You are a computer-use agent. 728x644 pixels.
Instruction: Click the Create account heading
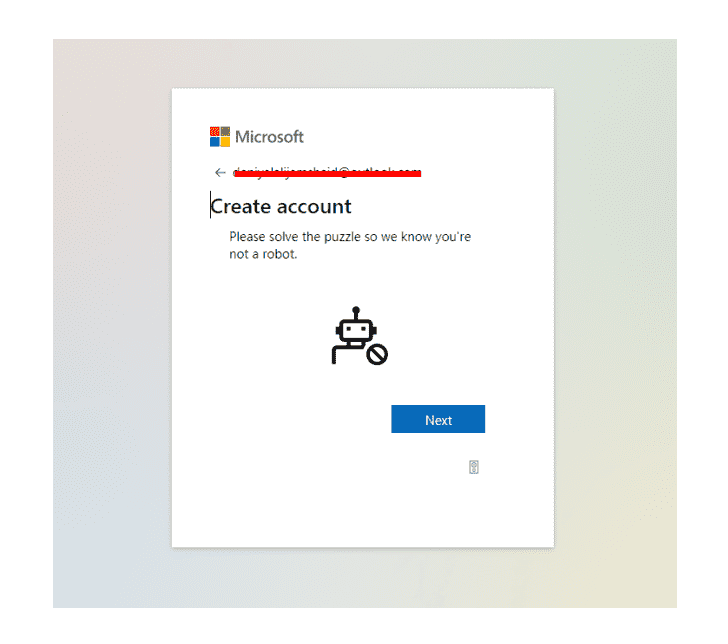pyautogui.click(x=281, y=206)
